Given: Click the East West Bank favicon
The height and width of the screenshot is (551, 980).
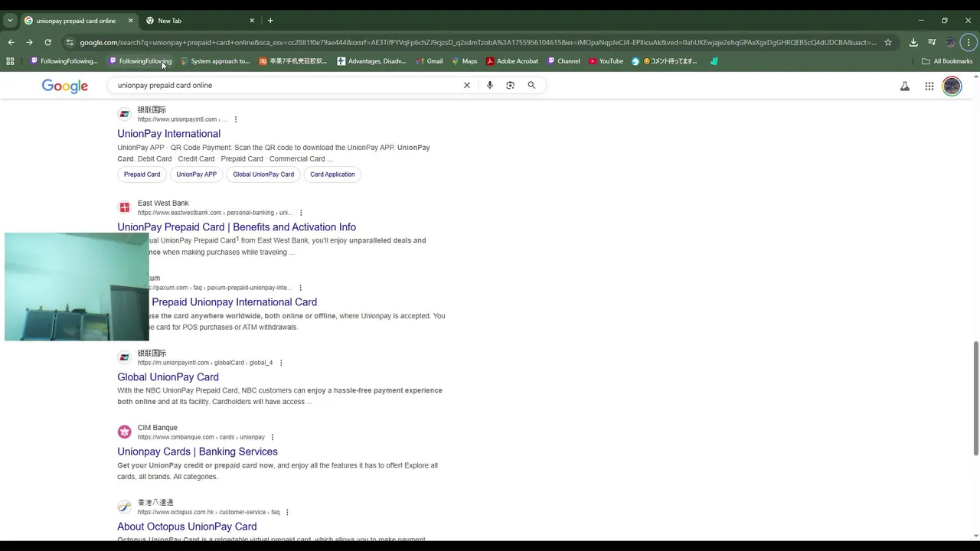Looking at the screenshot, I should [124, 207].
